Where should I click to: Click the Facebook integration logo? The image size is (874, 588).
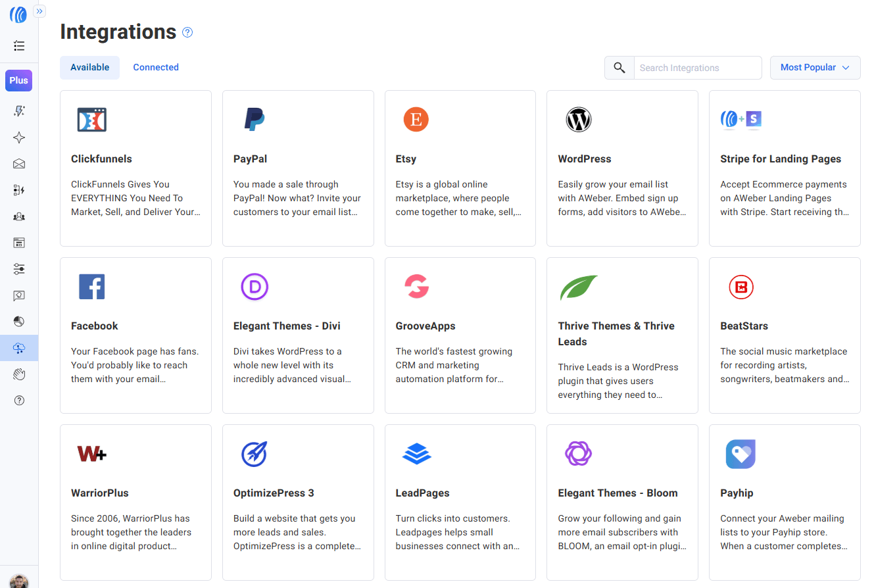(92, 287)
